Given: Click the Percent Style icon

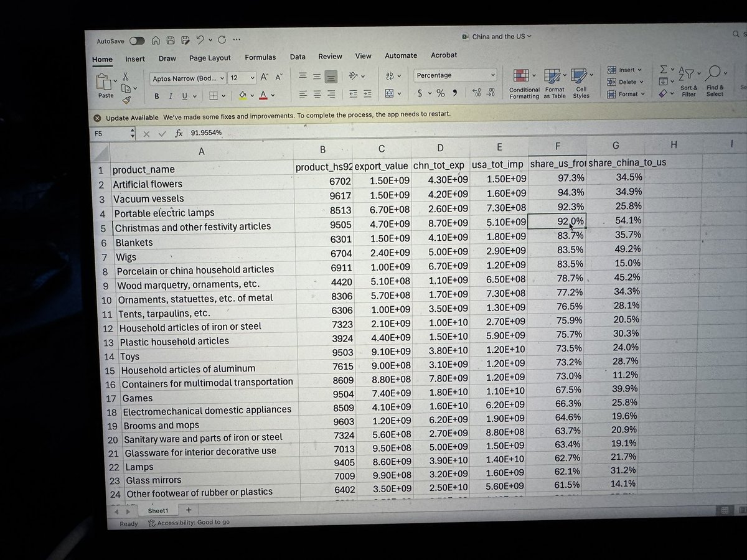Looking at the screenshot, I should click(x=440, y=93).
